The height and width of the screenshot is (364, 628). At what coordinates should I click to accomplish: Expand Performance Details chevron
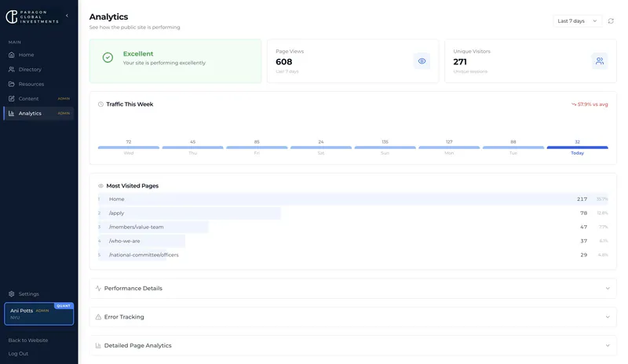tap(608, 289)
